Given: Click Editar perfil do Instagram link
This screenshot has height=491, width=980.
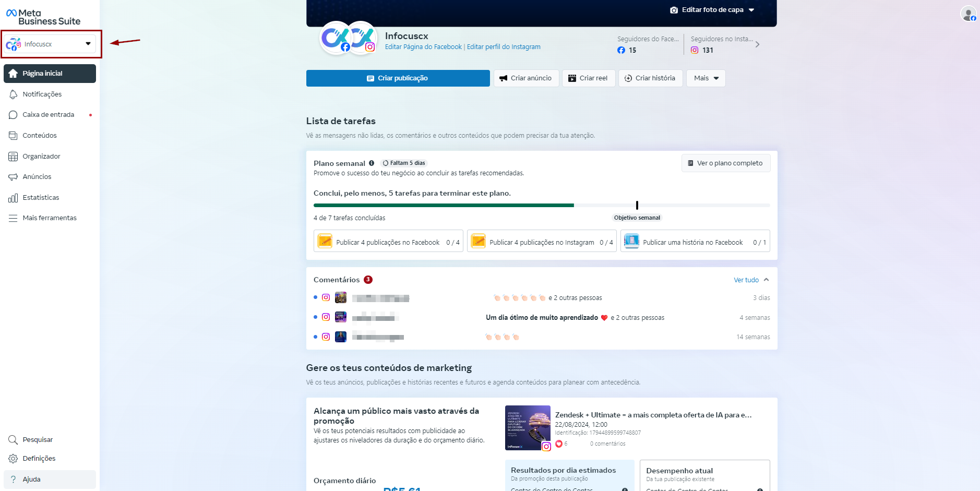Looking at the screenshot, I should pyautogui.click(x=504, y=47).
